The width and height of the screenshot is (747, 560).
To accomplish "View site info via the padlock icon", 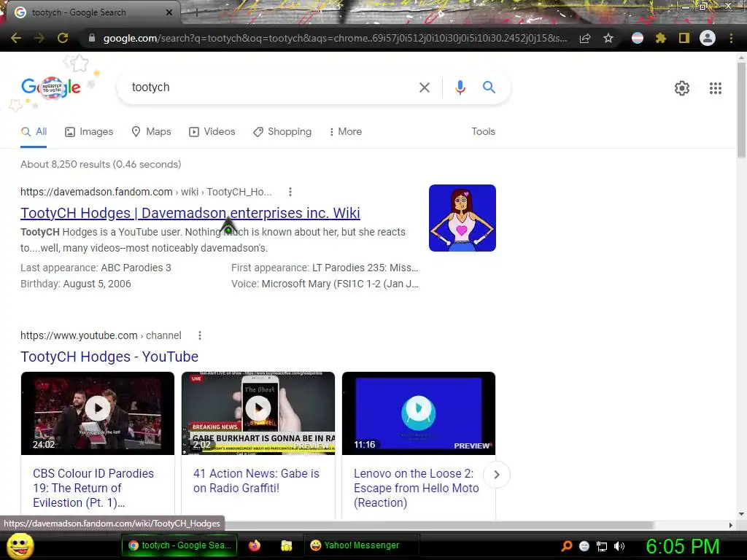I will [x=92, y=38].
